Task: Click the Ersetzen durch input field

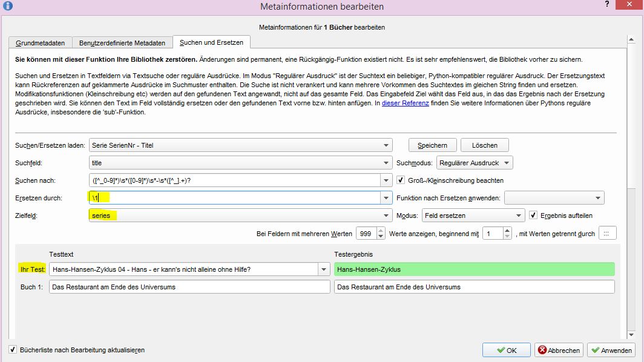Action: 236,198
